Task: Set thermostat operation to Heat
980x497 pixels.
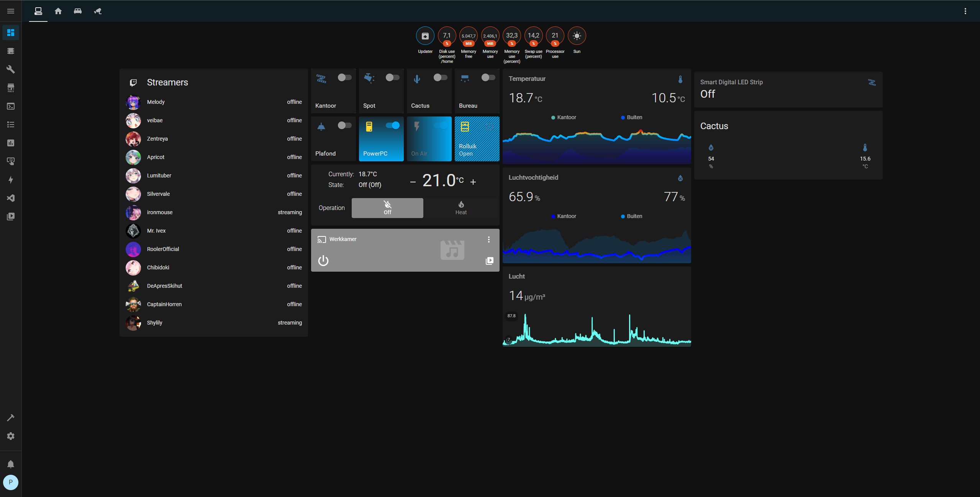Action: coord(461,208)
